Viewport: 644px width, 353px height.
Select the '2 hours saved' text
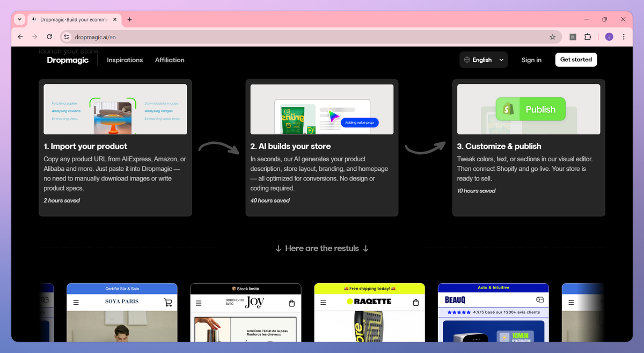click(x=62, y=200)
